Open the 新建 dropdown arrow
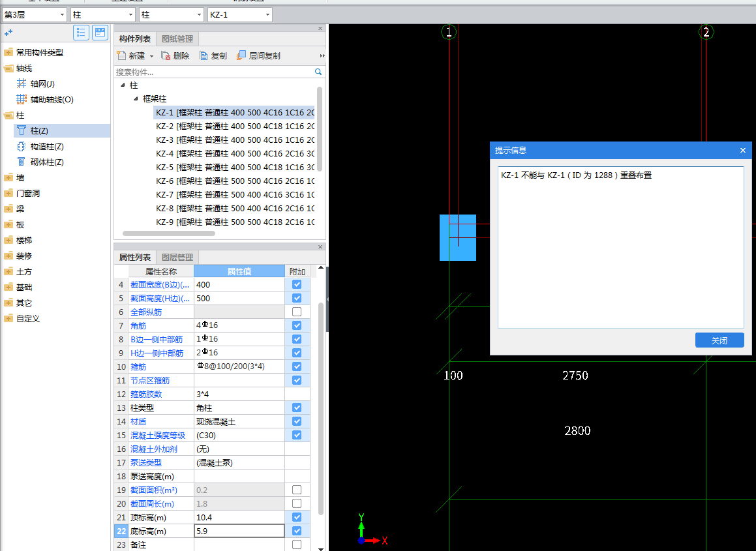This screenshot has height=551, width=756. [151, 56]
